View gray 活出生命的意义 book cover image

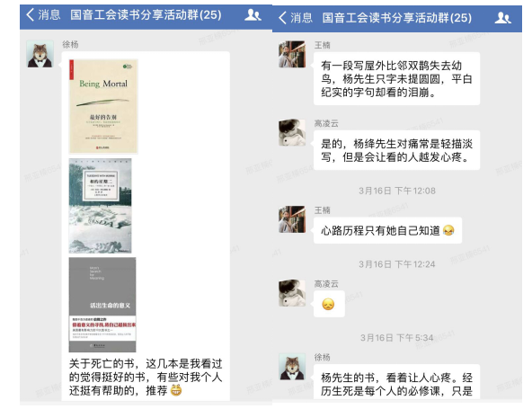point(102,305)
